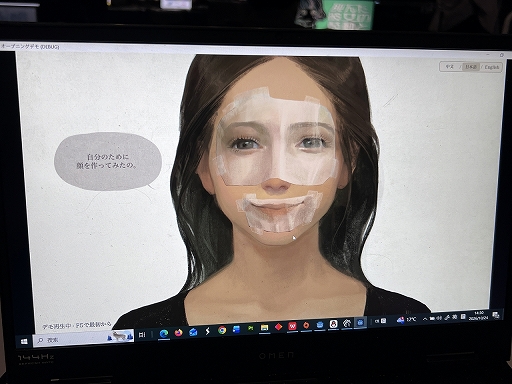
Task: Open the red W office app
Action: pos(292,326)
